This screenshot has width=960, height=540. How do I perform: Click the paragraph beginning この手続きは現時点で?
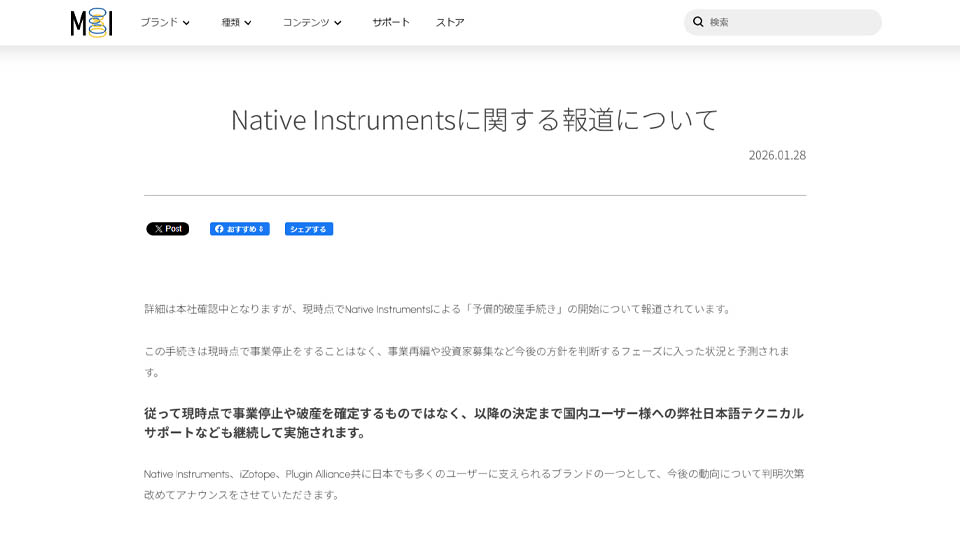(x=467, y=361)
